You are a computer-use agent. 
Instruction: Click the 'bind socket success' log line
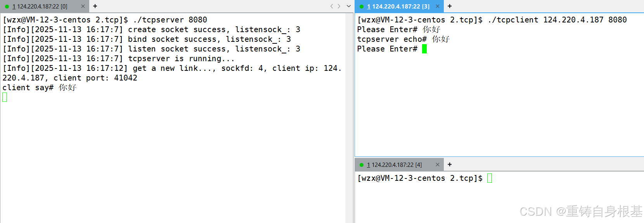pyautogui.click(x=147, y=39)
